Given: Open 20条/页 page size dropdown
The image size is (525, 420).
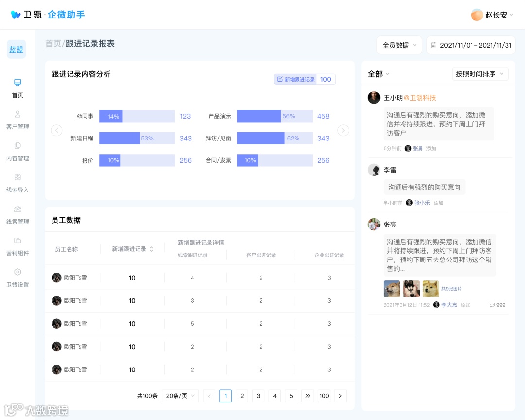Looking at the screenshot, I should tap(180, 396).
